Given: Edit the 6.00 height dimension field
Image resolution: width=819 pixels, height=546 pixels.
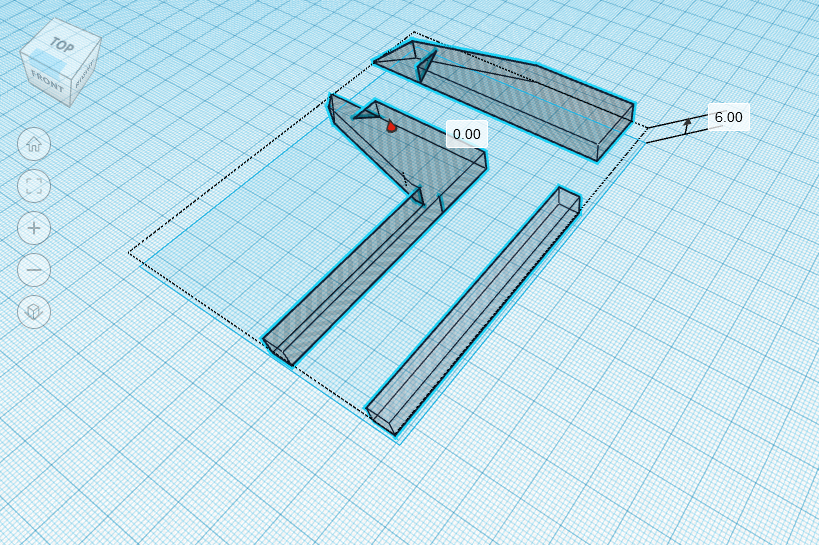Looking at the screenshot, I should [729, 117].
